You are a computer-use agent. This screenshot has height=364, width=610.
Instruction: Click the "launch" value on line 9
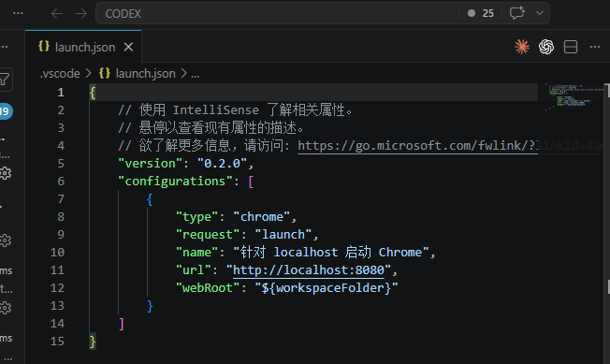click(x=283, y=235)
